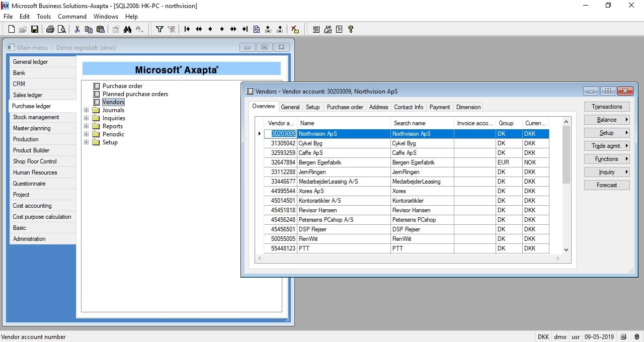Click the next page double-arrow icon

pos(233,29)
